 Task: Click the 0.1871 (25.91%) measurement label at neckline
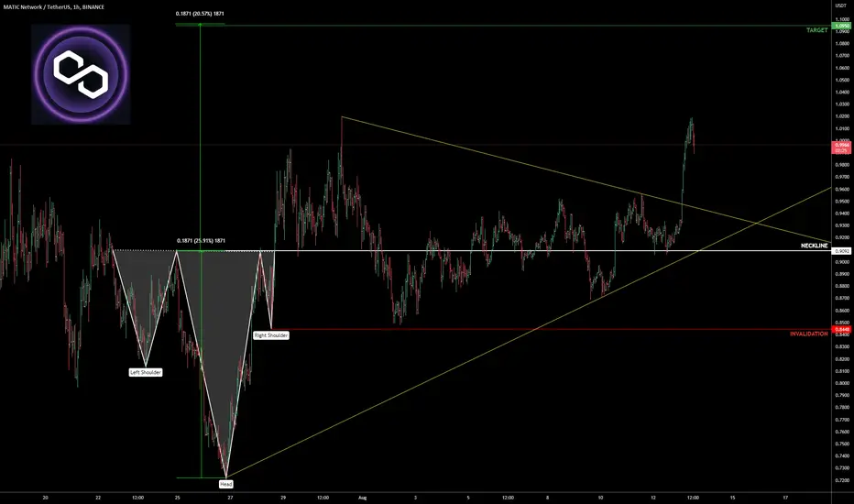(201, 240)
